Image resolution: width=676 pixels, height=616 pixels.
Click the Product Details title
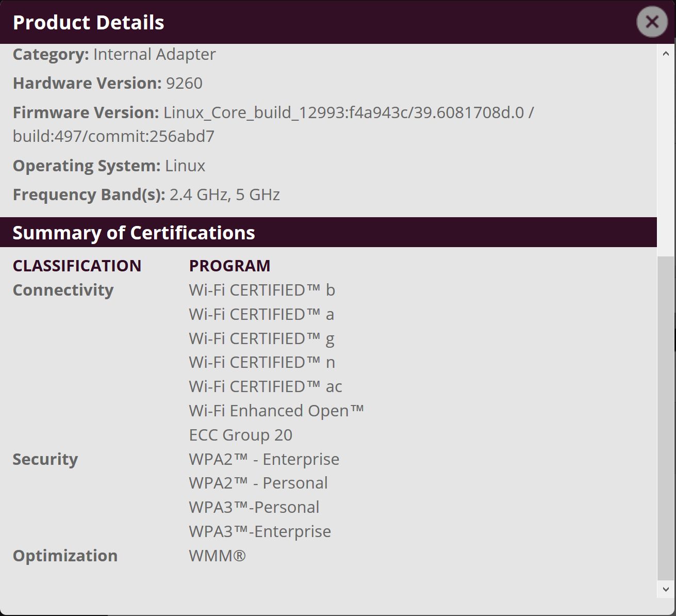pos(88,23)
